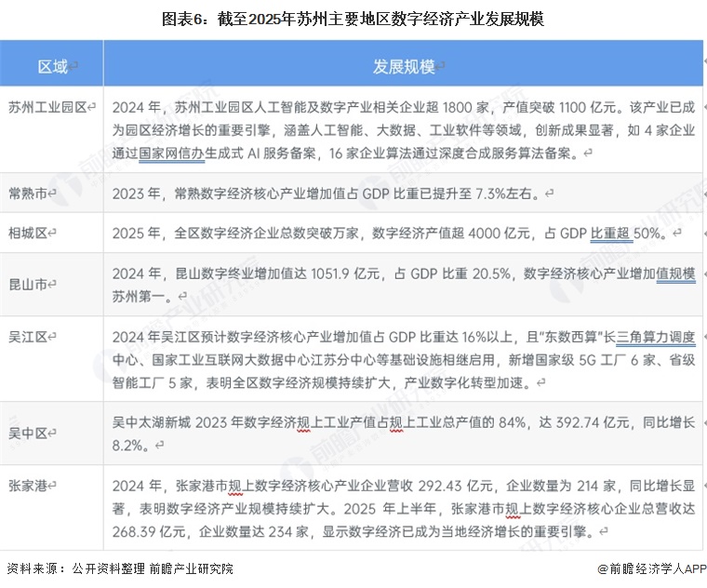Click the chart title for Figure 6
707x588 pixels.
[x=353, y=18]
